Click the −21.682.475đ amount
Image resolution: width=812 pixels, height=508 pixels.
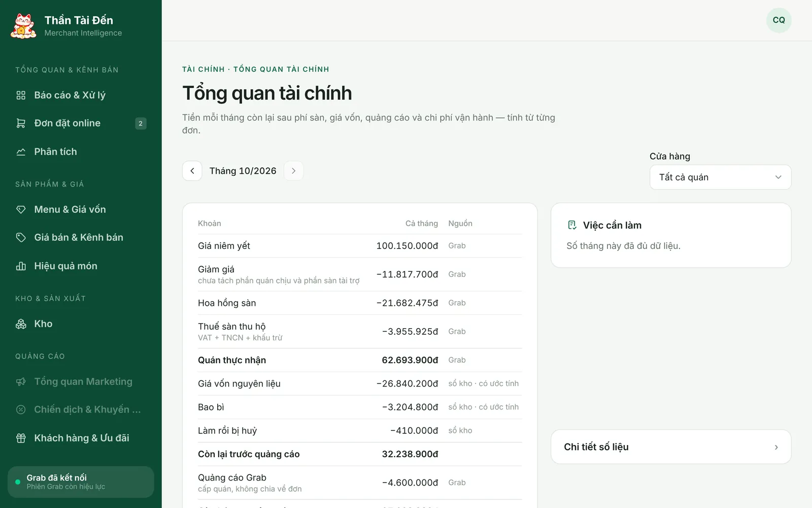pos(407,303)
